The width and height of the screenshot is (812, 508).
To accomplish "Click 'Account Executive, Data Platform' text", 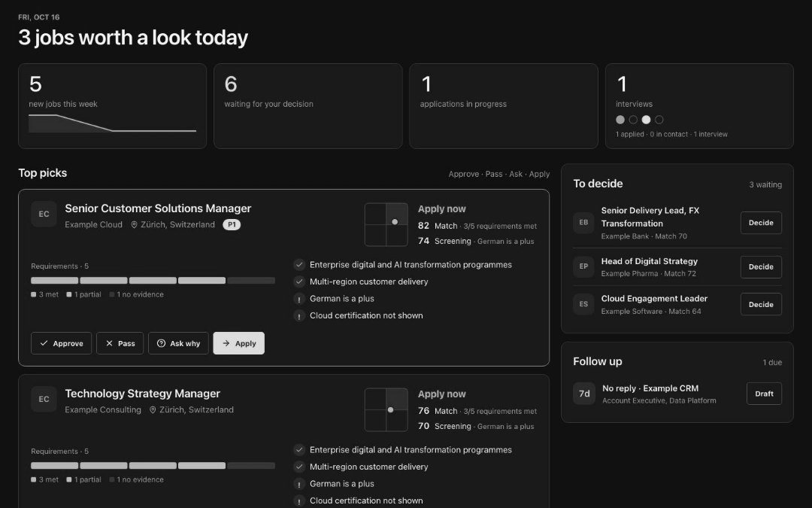I will point(659,400).
